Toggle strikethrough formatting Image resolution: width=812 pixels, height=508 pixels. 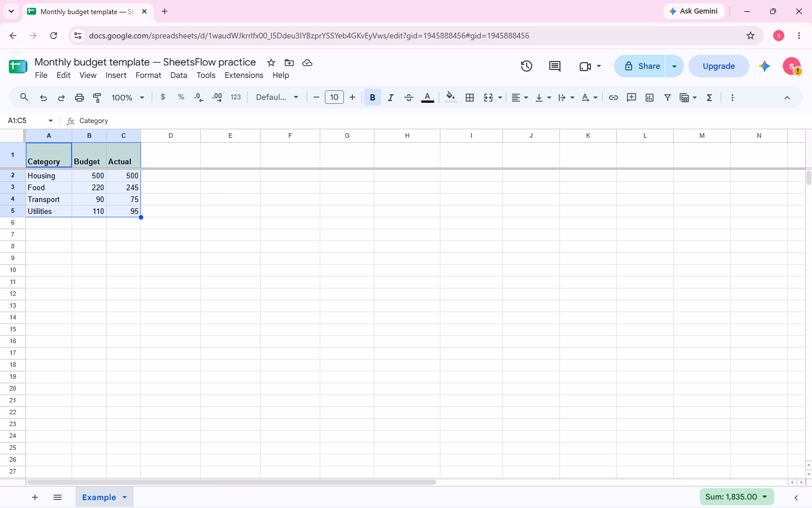point(409,98)
